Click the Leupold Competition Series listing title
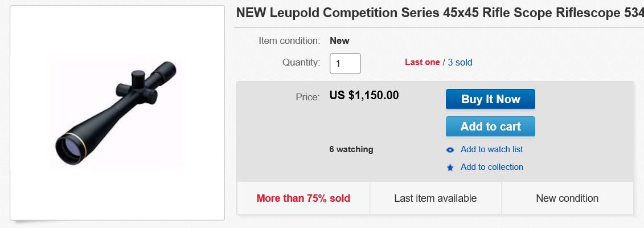This screenshot has height=228, width=644. pos(439,14)
